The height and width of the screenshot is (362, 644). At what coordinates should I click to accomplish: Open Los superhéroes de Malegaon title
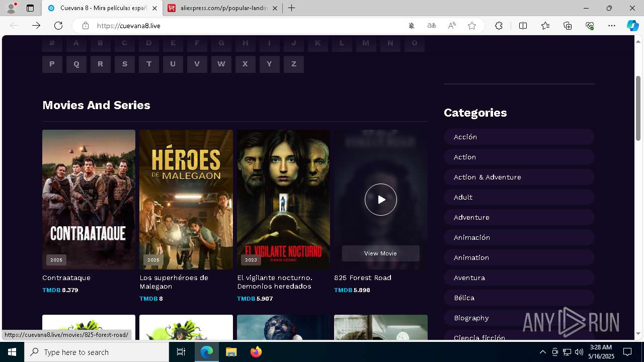pyautogui.click(x=174, y=282)
